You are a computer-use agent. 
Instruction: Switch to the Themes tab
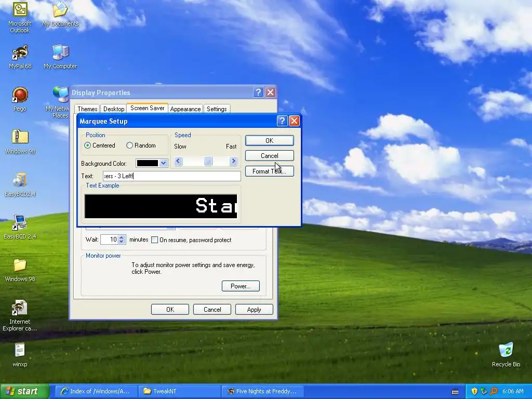pyautogui.click(x=87, y=109)
